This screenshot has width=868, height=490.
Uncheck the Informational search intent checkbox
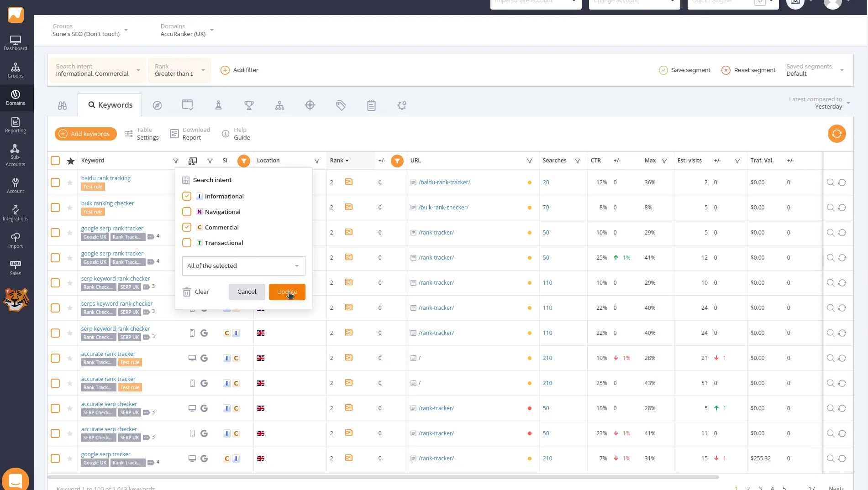click(x=186, y=196)
